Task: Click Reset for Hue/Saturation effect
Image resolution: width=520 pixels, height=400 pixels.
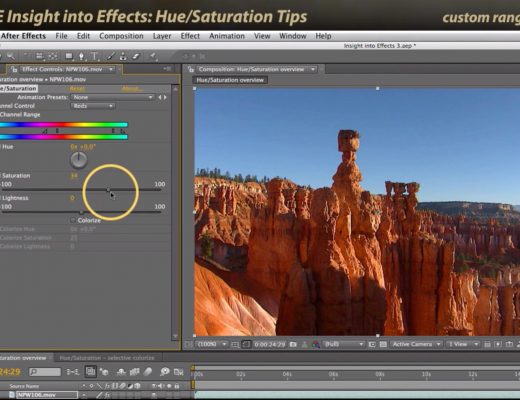Action: pyautogui.click(x=77, y=89)
